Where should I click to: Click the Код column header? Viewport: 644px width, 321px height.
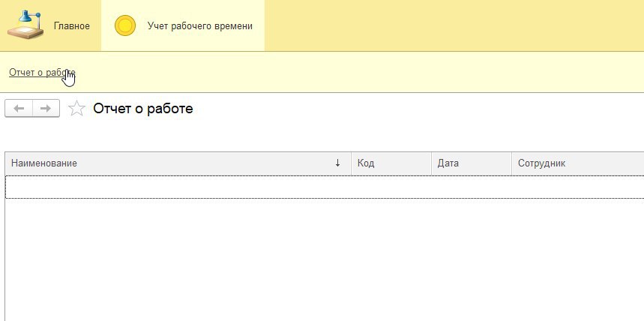(x=391, y=163)
